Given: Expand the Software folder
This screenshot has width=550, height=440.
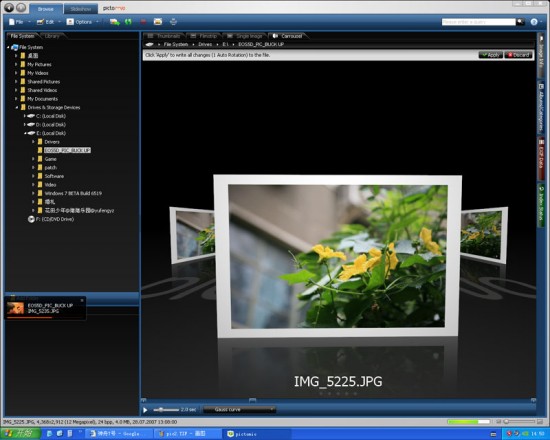Looking at the screenshot, I should [x=33, y=176].
